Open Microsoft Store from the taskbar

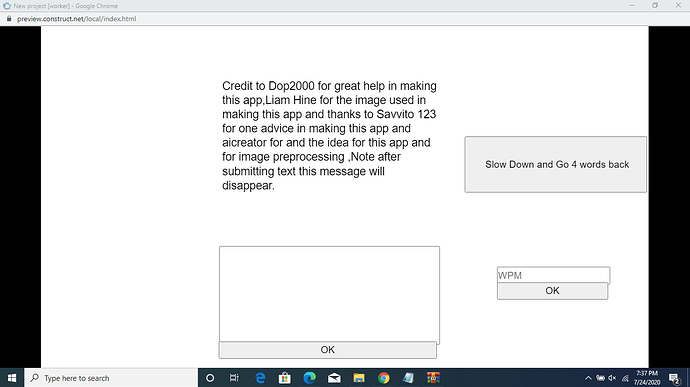(285, 378)
